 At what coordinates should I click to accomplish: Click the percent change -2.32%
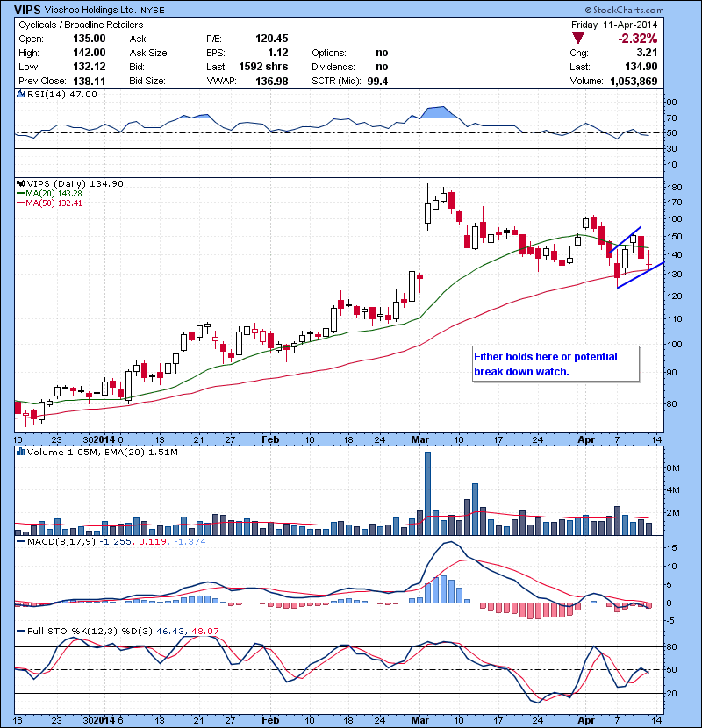[637, 39]
